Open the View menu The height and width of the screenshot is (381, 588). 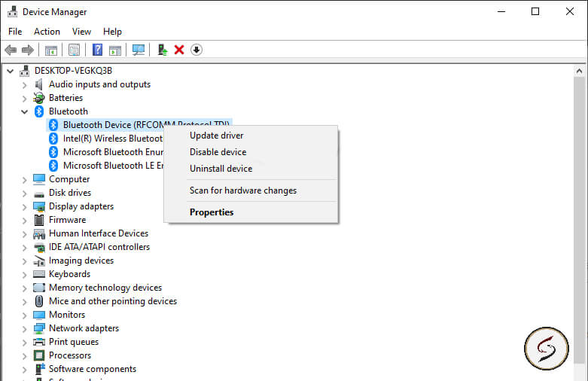click(81, 32)
